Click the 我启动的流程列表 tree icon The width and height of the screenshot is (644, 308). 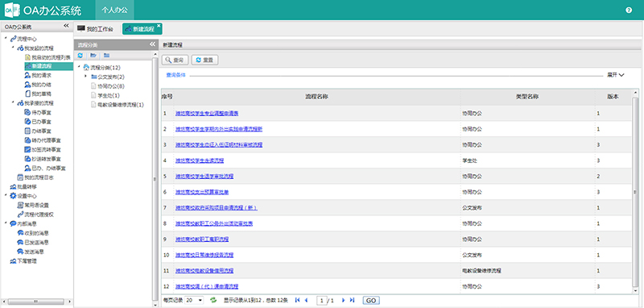27,57
